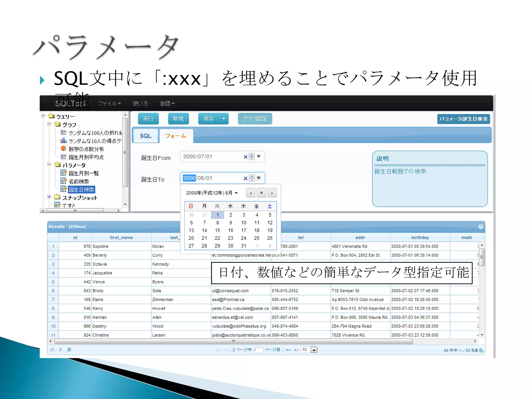
Task: Open the 保存 button dropdown arrow
Action: 224,119
